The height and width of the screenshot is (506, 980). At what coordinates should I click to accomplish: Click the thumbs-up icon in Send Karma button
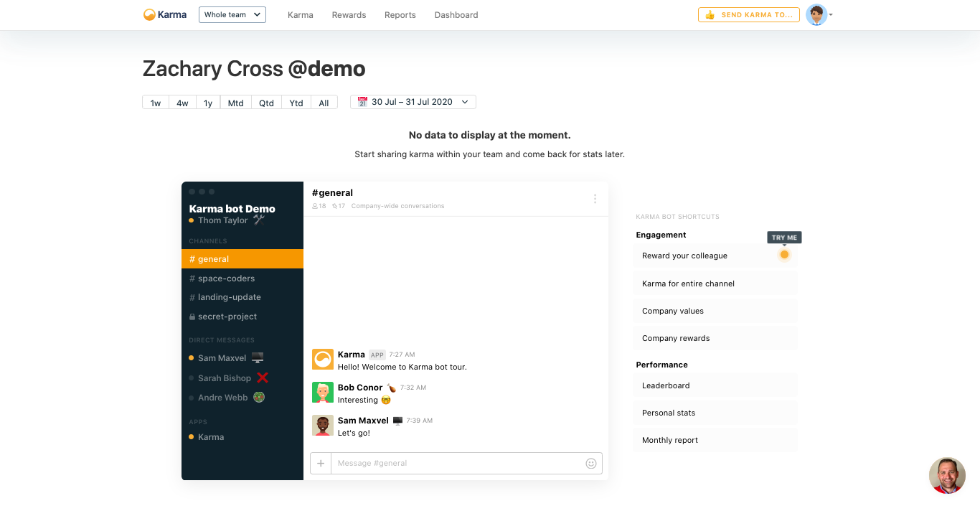click(x=710, y=14)
